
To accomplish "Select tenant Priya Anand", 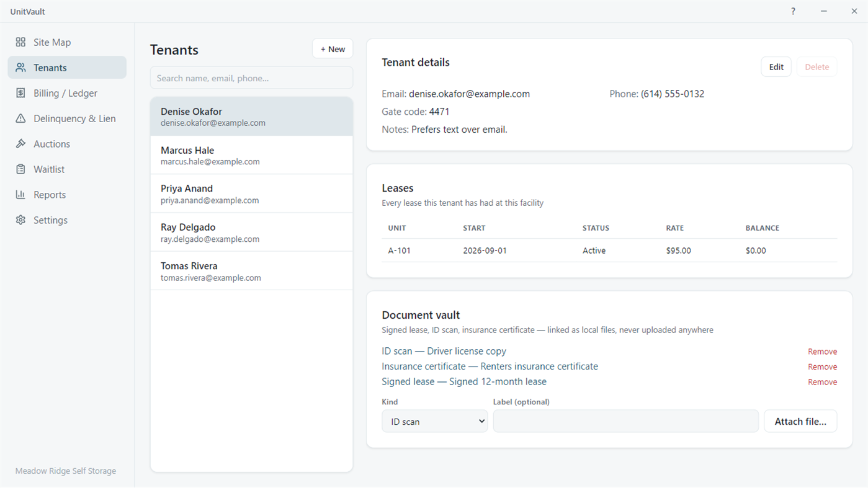I will (x=251, y=193).
